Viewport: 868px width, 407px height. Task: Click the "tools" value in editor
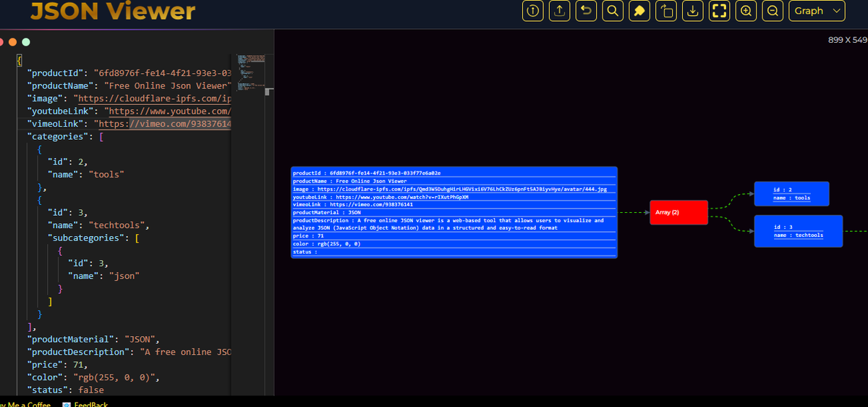106,175
